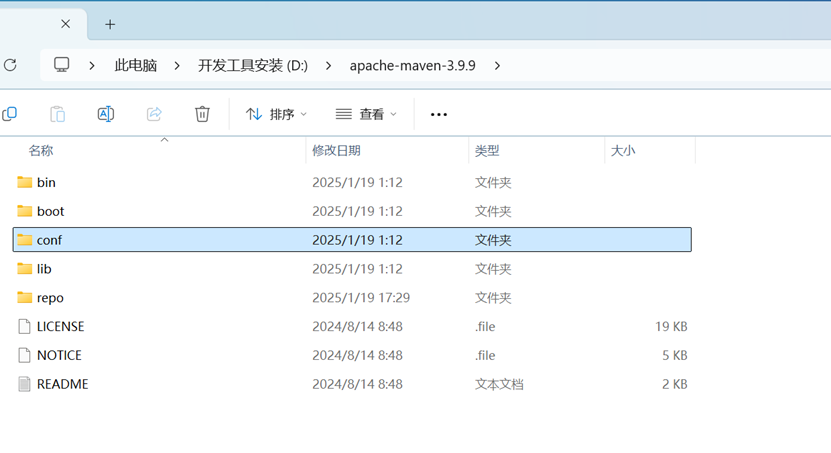Viewport: 831px width, 453px height.
Task: Select the README file name
Action: [x=63, y=384]
